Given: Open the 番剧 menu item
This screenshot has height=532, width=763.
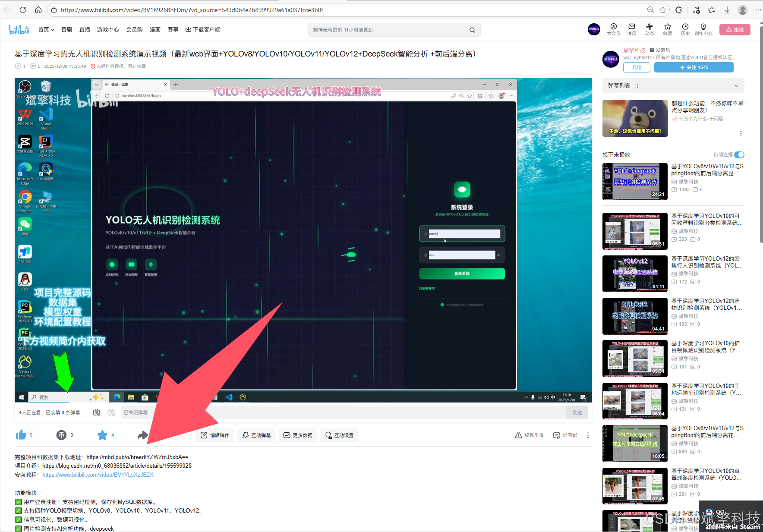Looking at the screenshot, I should point(67,30).
